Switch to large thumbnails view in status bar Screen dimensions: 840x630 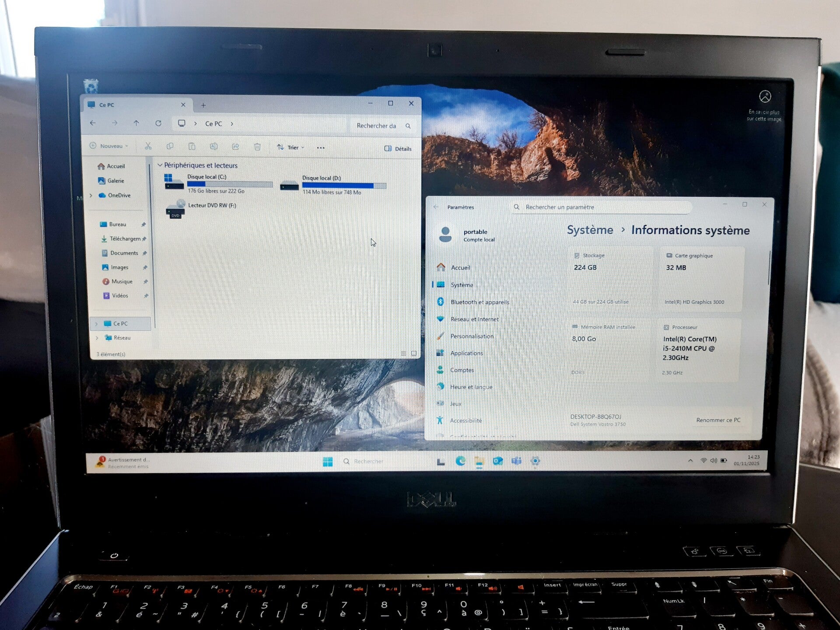click(x=414, y=353)
